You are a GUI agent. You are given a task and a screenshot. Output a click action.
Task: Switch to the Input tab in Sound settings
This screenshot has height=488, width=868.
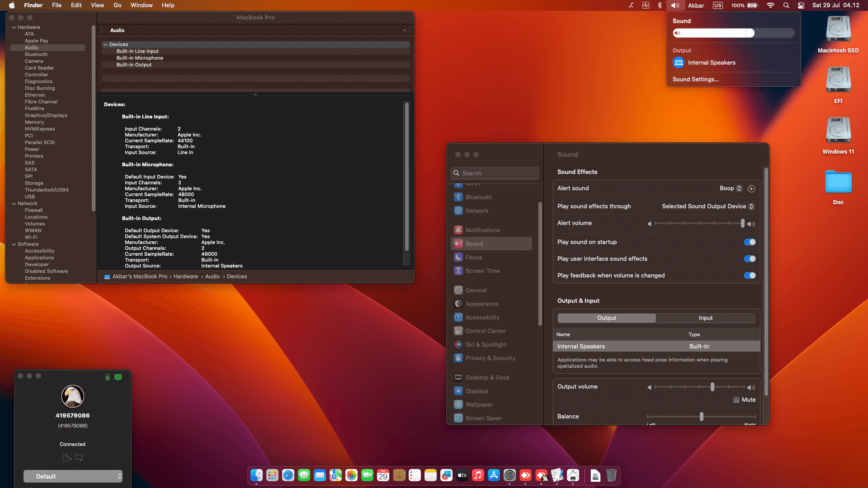(705, 318)
